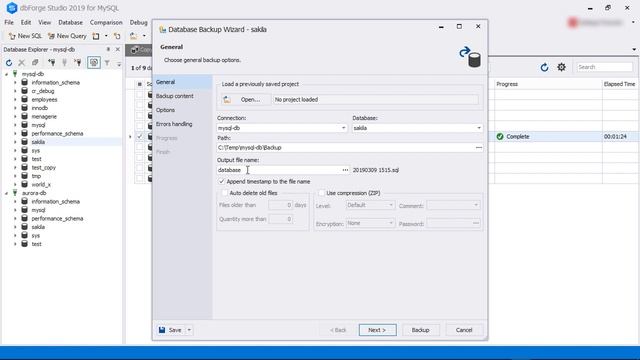The width and height of the screenshot is (640, 360).
Task: Open the Edit menu
Action: 26,22
